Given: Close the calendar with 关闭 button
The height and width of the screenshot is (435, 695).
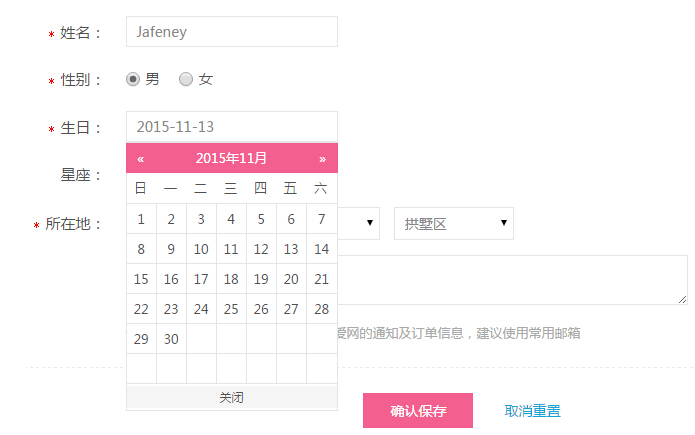Looking at the screenshot, I should (x=231, y=398).
